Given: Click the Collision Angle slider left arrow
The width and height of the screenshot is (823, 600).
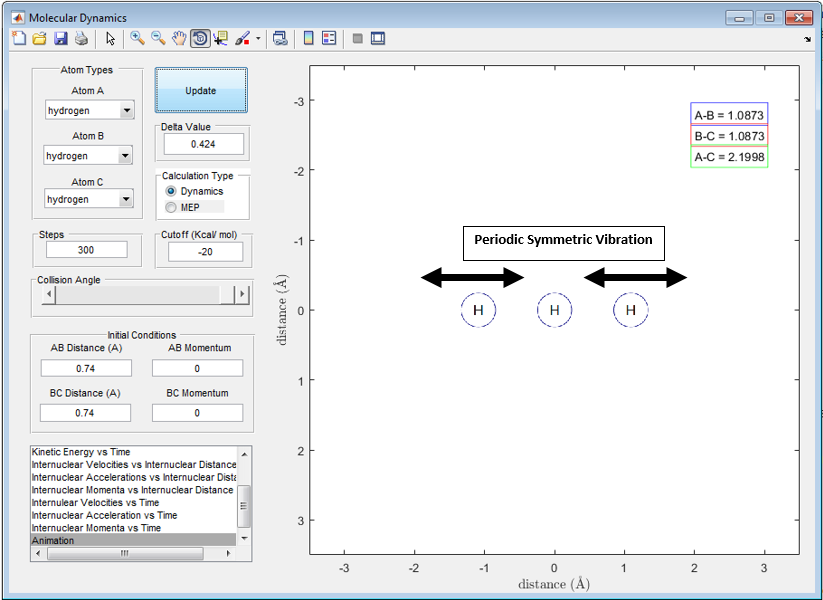Looking at the screenshot, I should [48, 294].
